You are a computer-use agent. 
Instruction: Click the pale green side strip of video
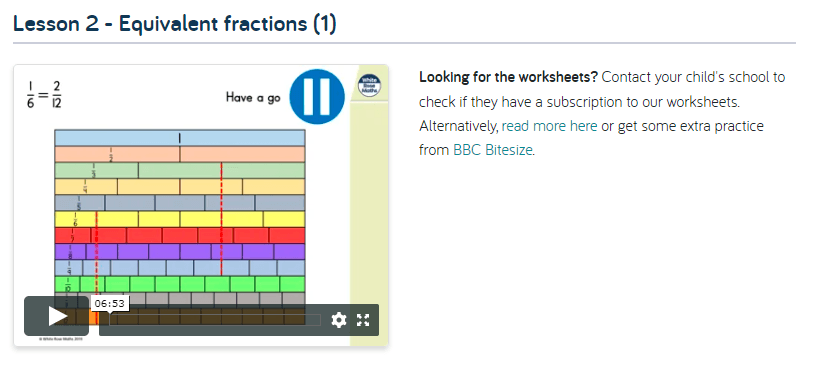coord(369,221)
